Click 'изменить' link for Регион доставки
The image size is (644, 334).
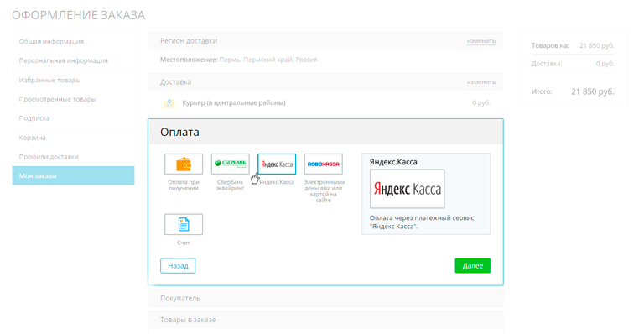pos(481,41)
